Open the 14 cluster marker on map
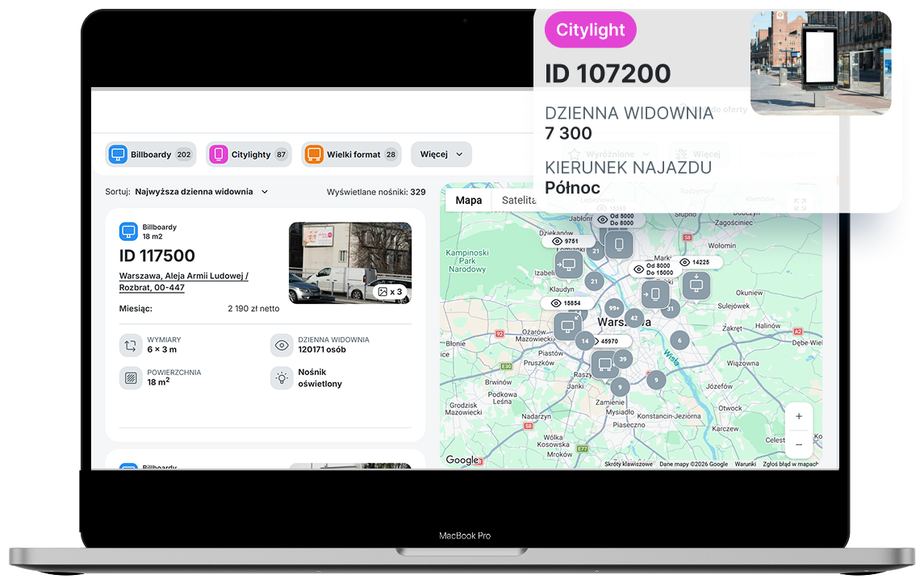 pyautogui.click(x=584, y=340)
